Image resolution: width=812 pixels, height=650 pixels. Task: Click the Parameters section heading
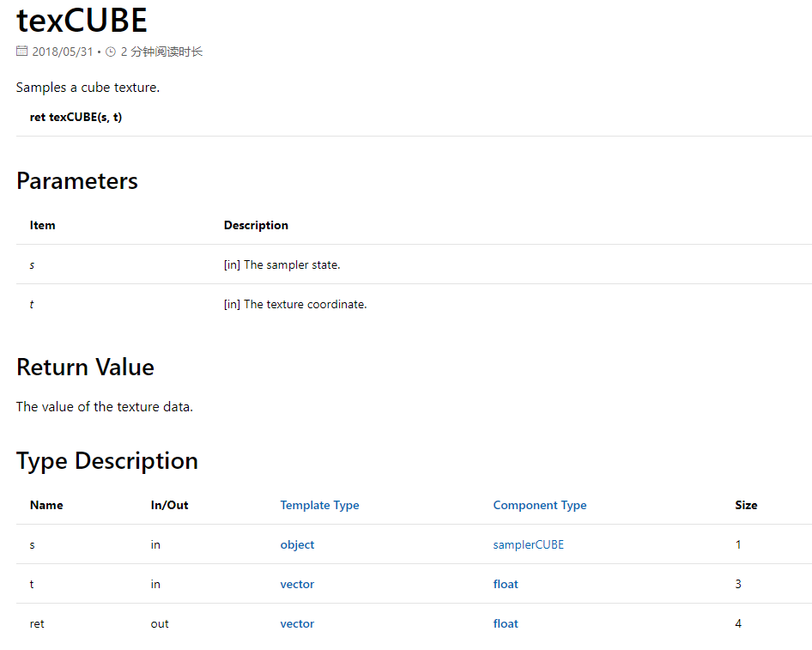[77, 181]
